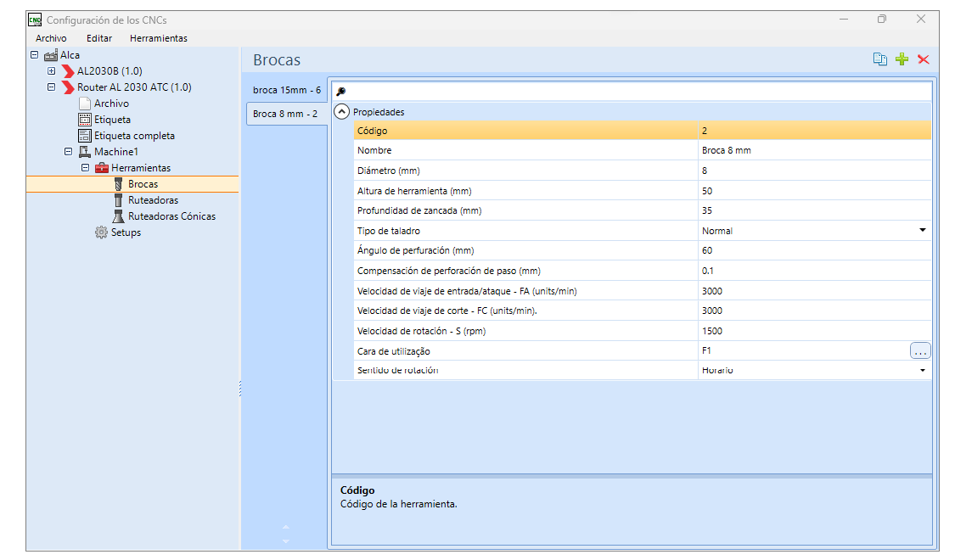The width and height of the screenshot is (955, 560).
Task: Open the Editar menu
Action: (x=99, y=38)
